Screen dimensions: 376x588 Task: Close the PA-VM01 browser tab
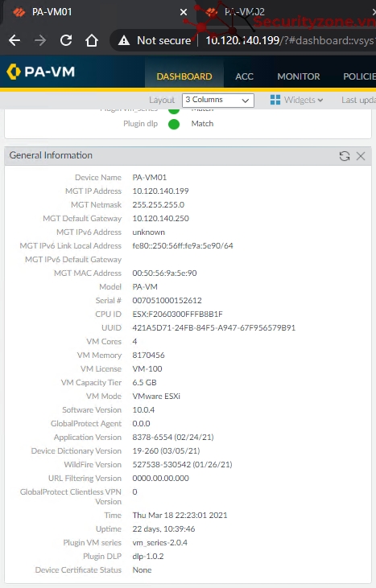coord(184,12)
